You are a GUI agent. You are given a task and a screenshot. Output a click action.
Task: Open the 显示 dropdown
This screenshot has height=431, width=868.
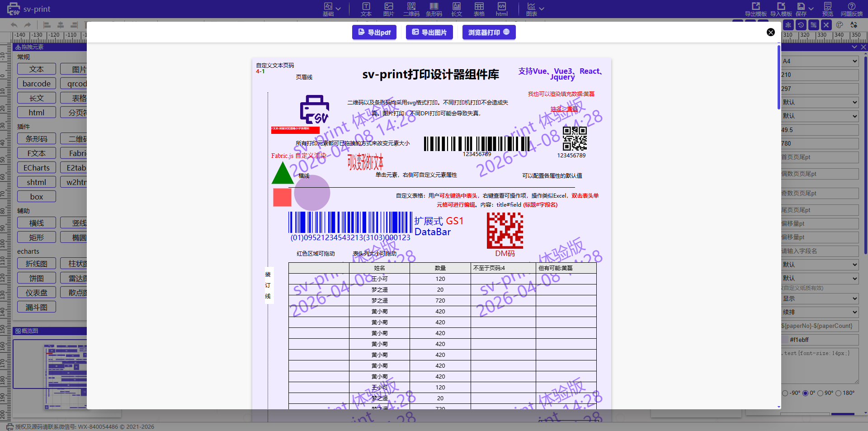point(820,298)
